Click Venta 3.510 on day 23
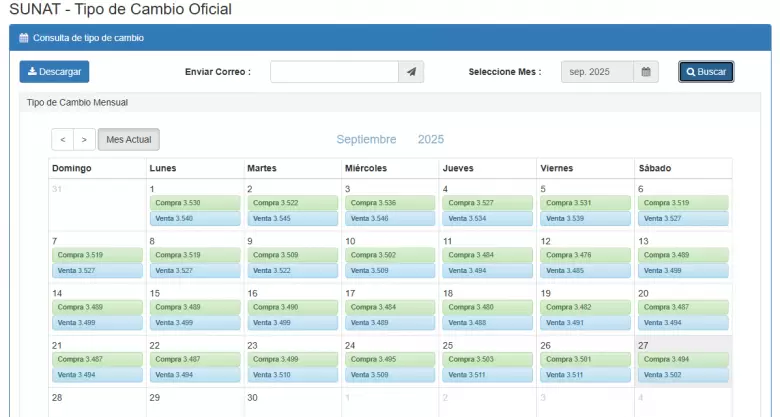The width and height of the screenshot is (780, 417). (x=292, y=375)
